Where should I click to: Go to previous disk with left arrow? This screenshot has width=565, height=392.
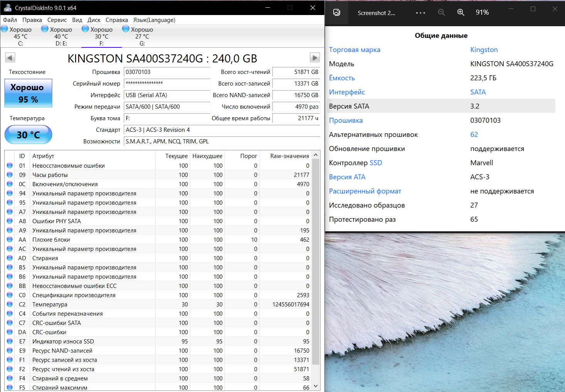pyautogui.click(x=10, y=58)
